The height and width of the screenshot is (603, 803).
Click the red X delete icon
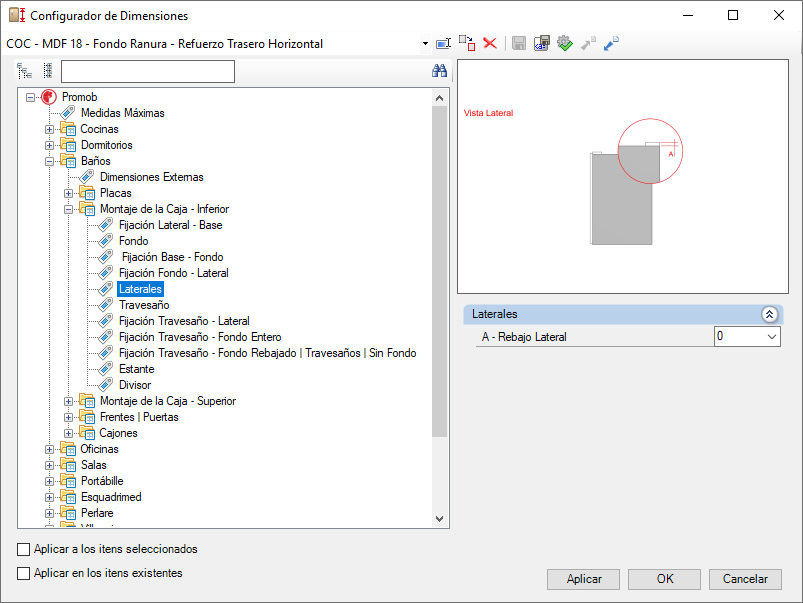click(x=490, y=44)
